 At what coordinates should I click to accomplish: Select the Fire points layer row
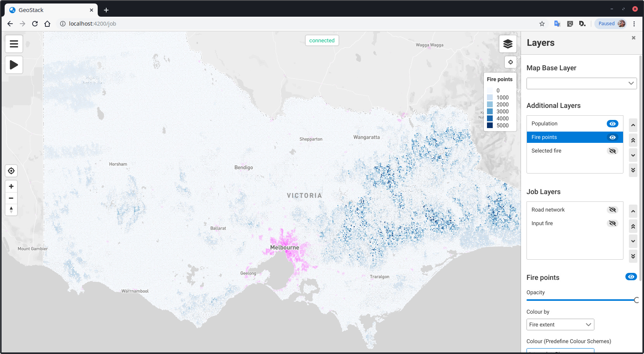(575, 137)
